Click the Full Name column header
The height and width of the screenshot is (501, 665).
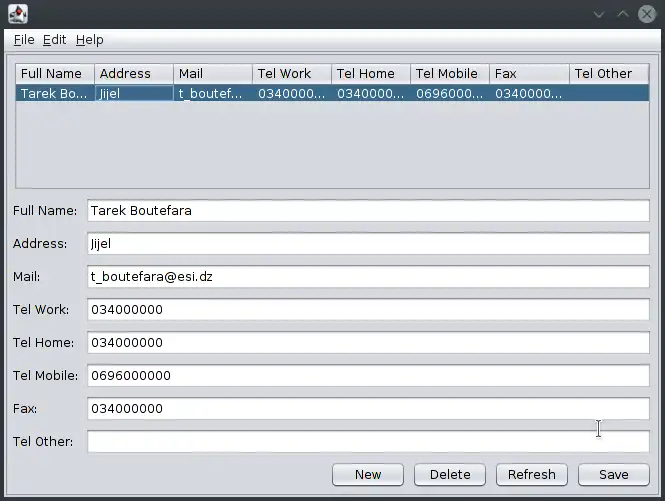tap(55, 74)
